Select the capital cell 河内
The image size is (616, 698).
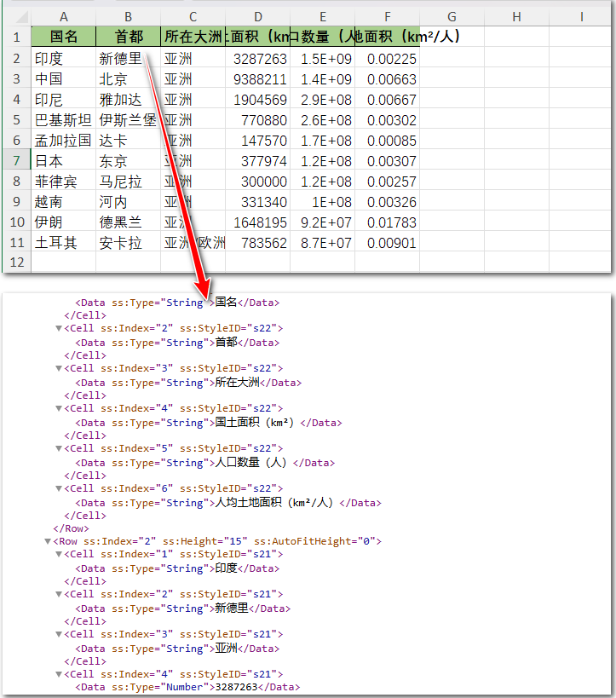(128, 202)
